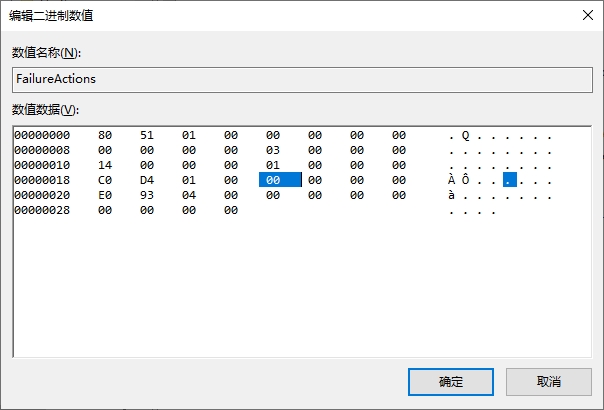
Task: Select hex byte 93 in row 00000020
Action: coord(147,195)
